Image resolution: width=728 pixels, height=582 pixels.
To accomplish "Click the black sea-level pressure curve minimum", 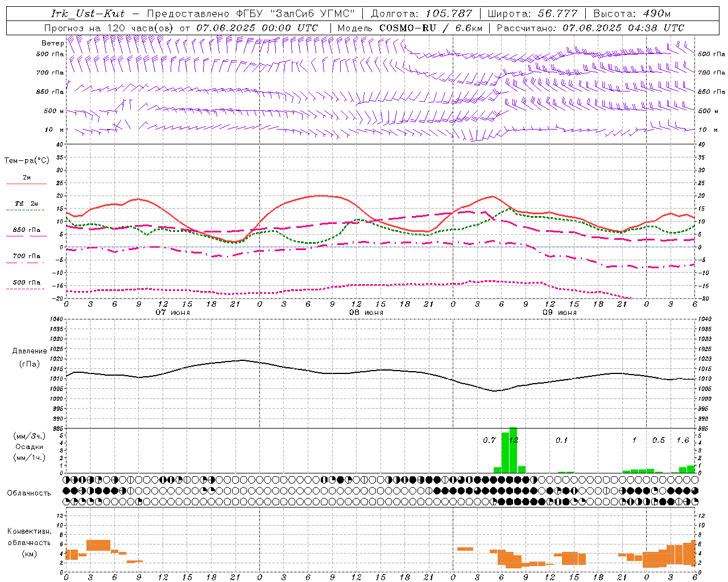I will pyautogui.click(x=494, y=391).
